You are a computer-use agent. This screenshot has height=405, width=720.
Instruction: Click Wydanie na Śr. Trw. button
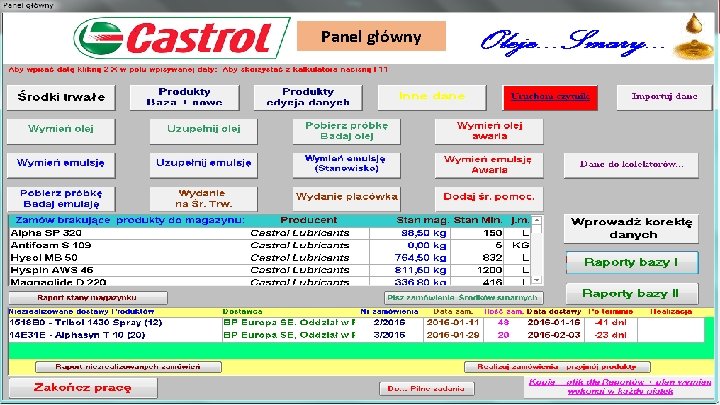203,199
